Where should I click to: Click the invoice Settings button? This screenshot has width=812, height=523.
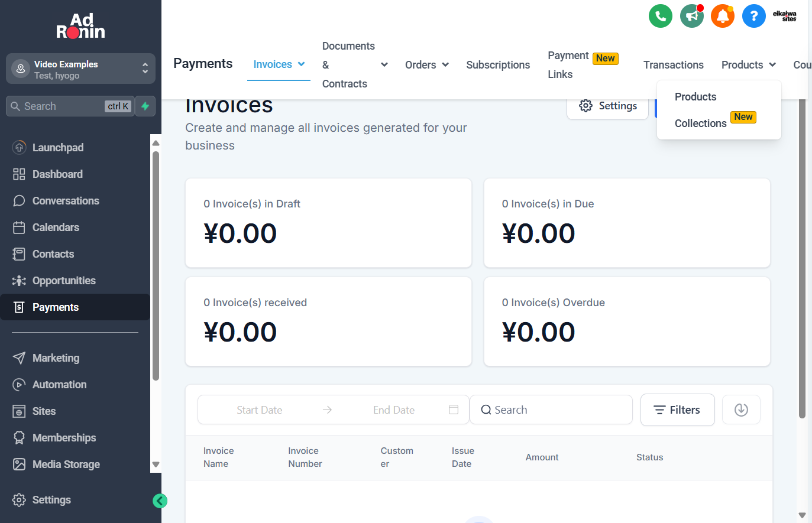[608, 106]
